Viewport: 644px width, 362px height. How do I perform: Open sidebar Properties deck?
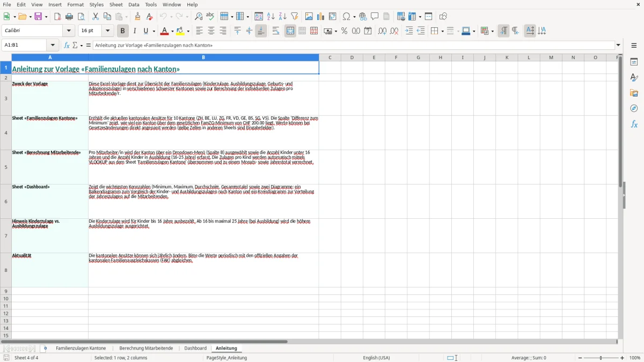pyautogui.click(x=634, y=62)
